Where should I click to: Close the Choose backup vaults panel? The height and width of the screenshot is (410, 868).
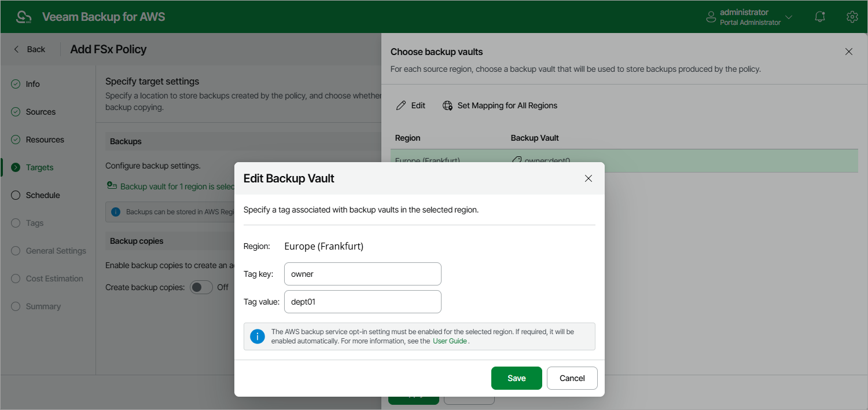(849, 52)
